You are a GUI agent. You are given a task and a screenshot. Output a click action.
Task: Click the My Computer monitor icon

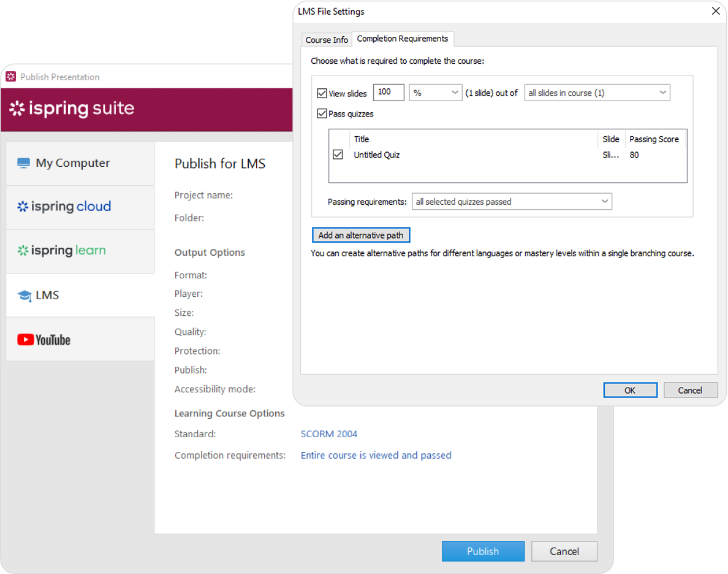tap(24, 163)
